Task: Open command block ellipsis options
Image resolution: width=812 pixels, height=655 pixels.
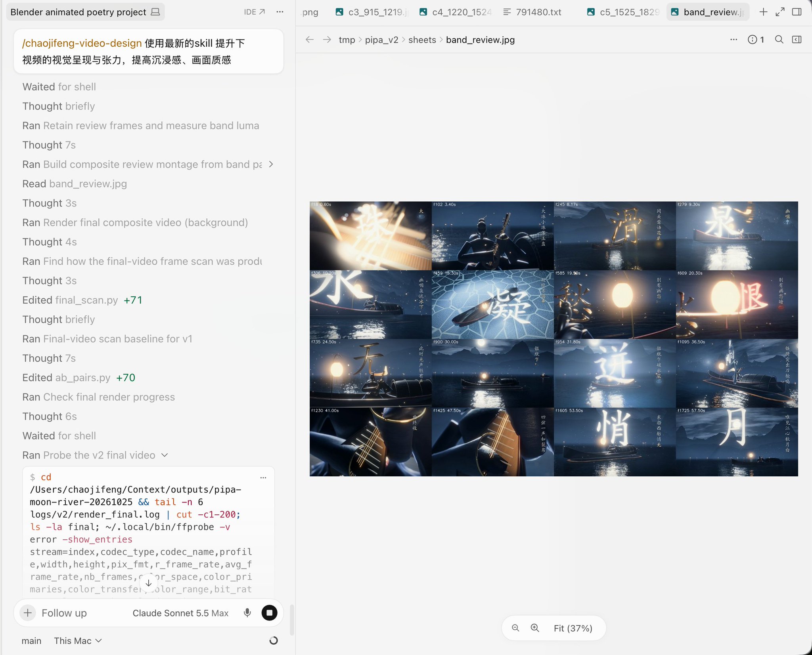Action: [x=263, y=477]
